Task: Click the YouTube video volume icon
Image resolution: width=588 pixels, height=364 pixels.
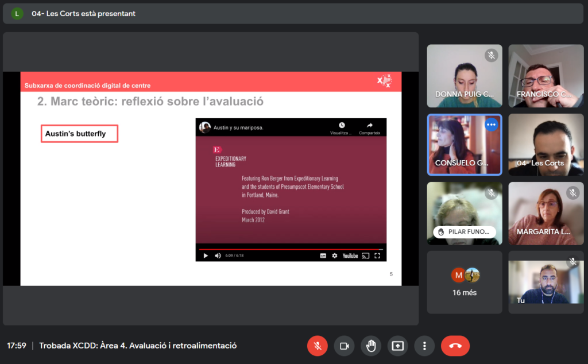Action: point(218,255)
